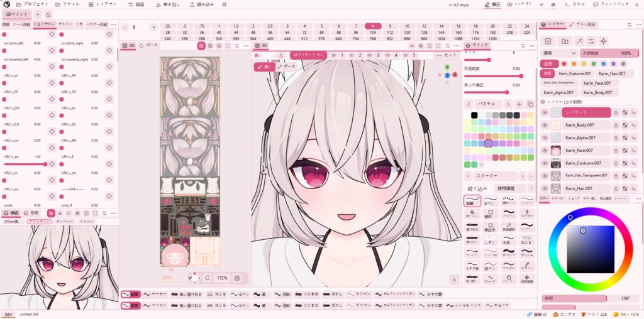The height and width of the screenshot is (319, 644).
Task: Select the 対称描画 symmetry drawing tool
Action: tap(527, 279)
